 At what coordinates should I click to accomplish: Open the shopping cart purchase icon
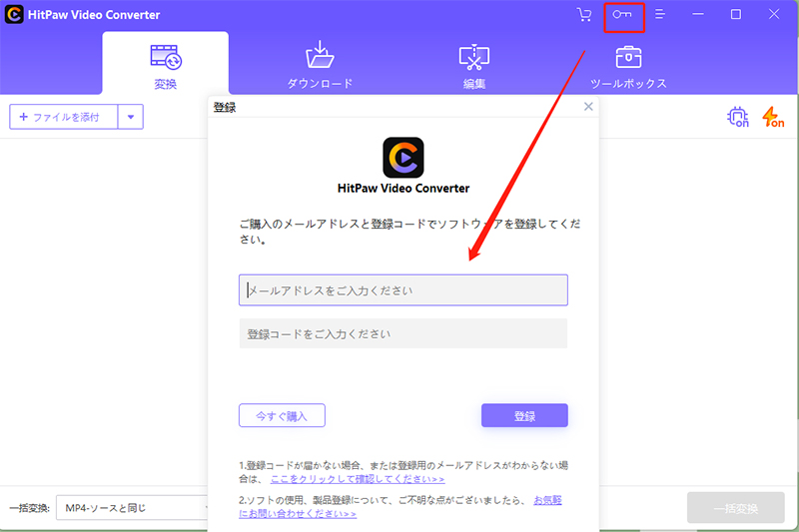[x=584, y=15]
